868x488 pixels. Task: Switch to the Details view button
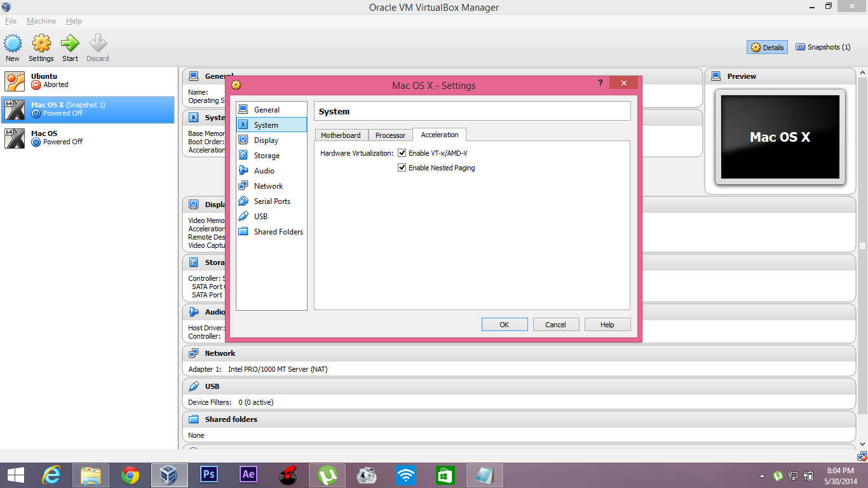[768, 47]
